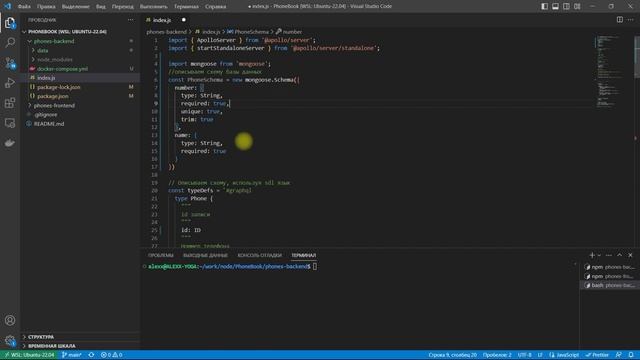Open the Вид menu
Viewport: 640px width, 360px height.
100,7
